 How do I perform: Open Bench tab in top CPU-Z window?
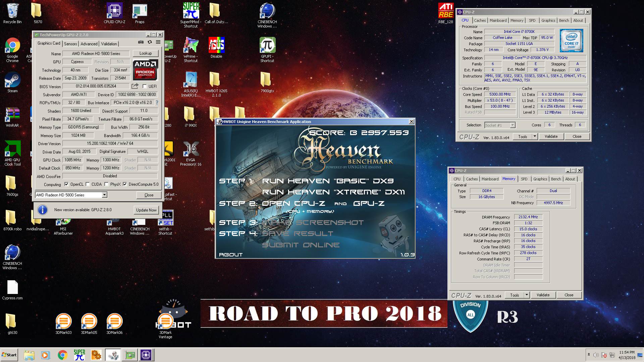(564, 20)
